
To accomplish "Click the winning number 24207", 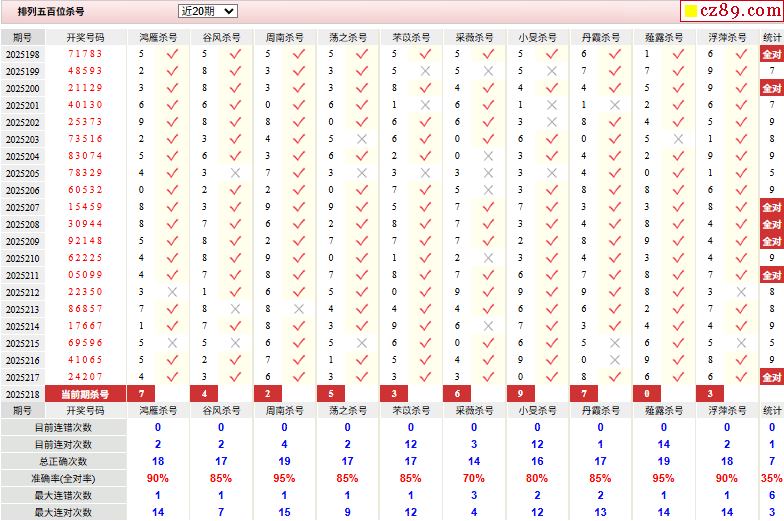I will [x=85, y=377].
